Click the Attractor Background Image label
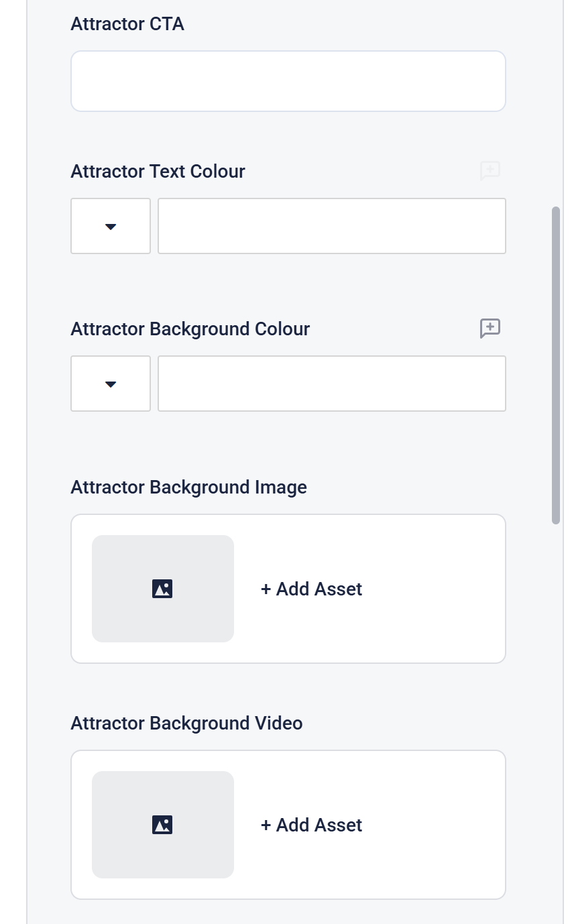 188,487
